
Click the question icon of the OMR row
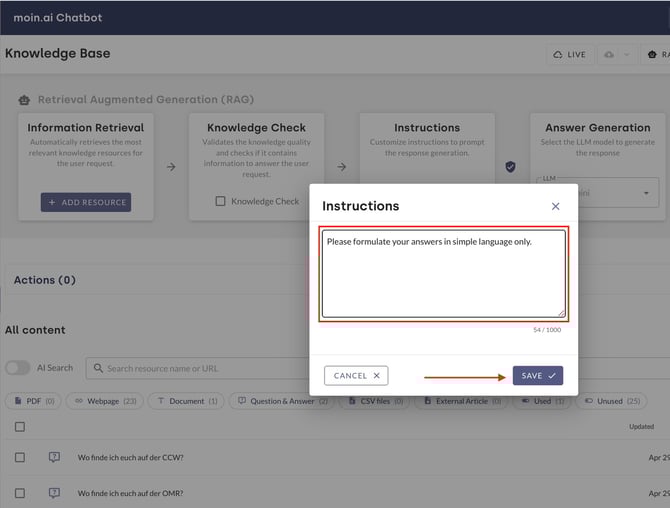tap(54, 493)
